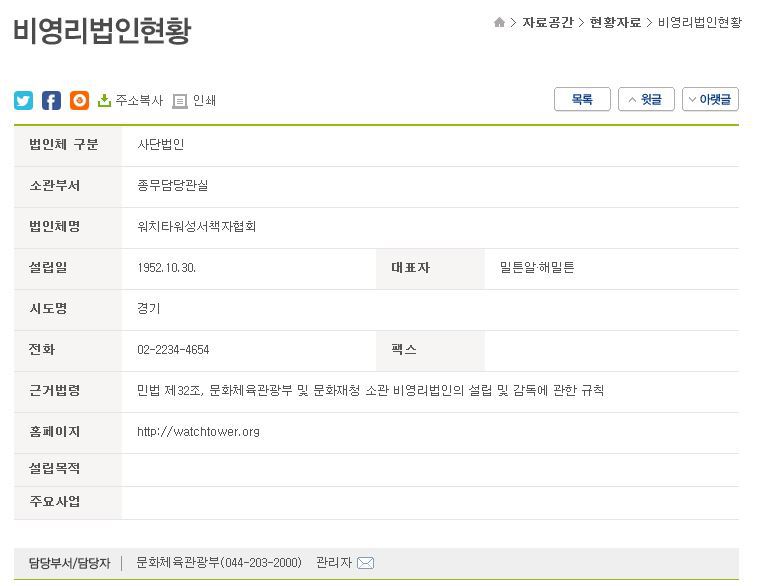
Task: Click the 주소복사 text link
Action: [x=139, y=100]
